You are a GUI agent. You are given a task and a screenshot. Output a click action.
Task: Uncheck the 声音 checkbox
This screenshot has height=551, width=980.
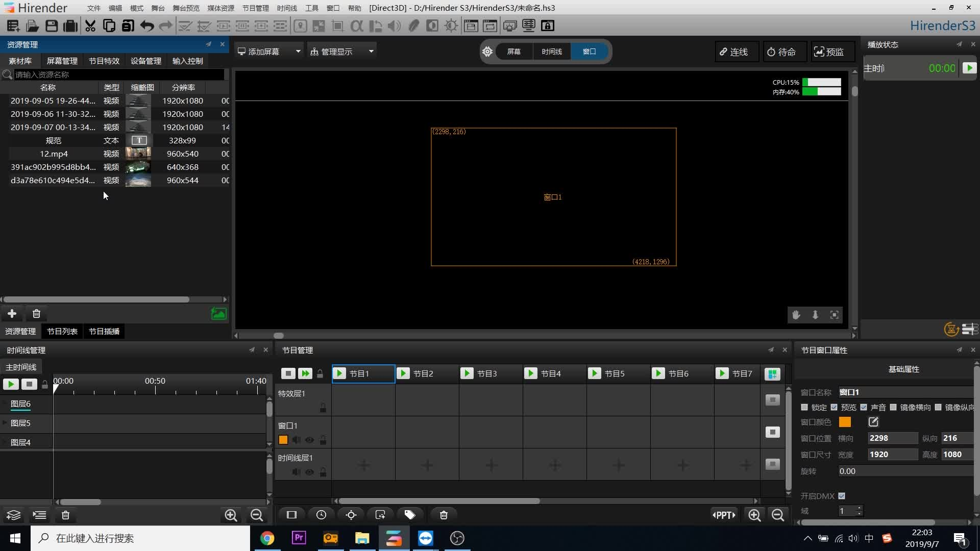tap(864, 407)
